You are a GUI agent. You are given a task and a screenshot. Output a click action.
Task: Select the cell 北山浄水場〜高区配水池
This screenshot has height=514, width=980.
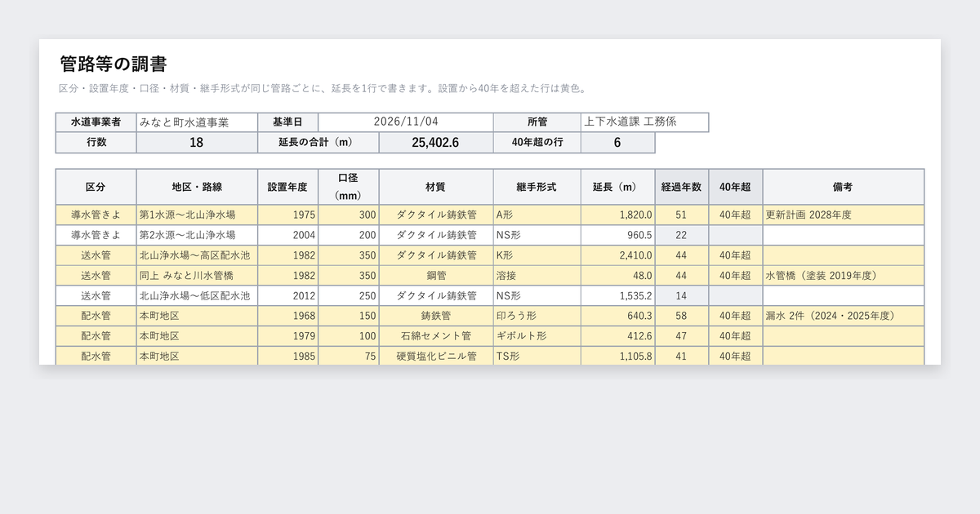point(197,255)
